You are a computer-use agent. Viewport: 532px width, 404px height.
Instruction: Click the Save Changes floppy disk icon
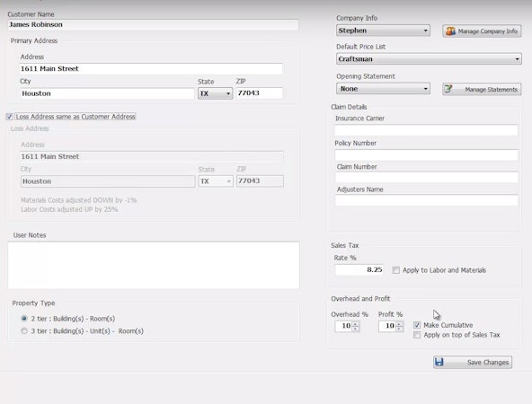[x=439, y=362]
